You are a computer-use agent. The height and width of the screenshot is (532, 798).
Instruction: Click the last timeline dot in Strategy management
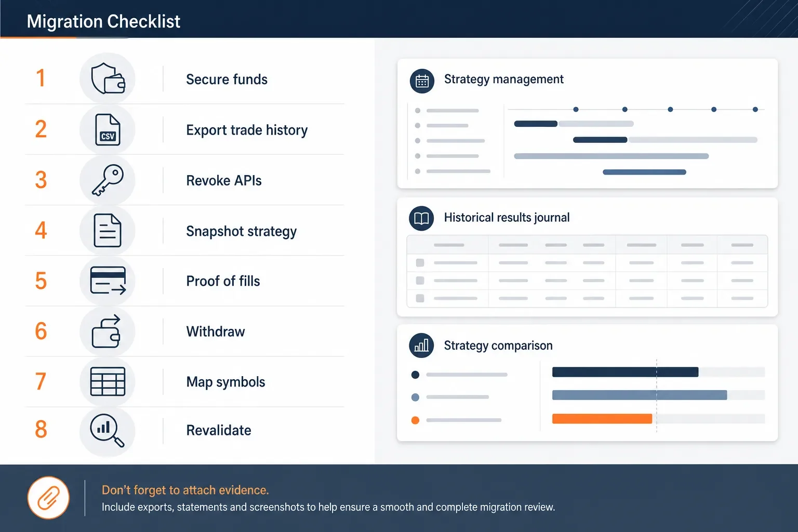[x=755, y=110]
